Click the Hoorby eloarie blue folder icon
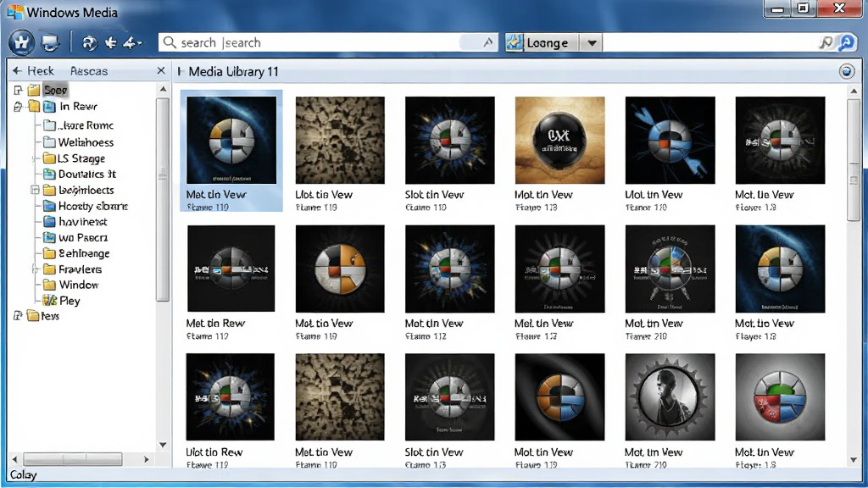The height and width of the screenshot is (488, 868). pyautogui.click(x=50, y=206)
